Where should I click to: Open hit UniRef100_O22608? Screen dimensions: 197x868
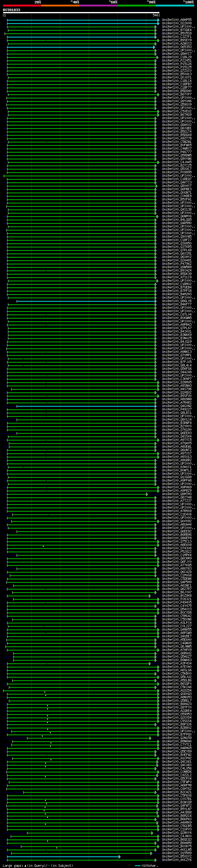[x=177, y=23]
